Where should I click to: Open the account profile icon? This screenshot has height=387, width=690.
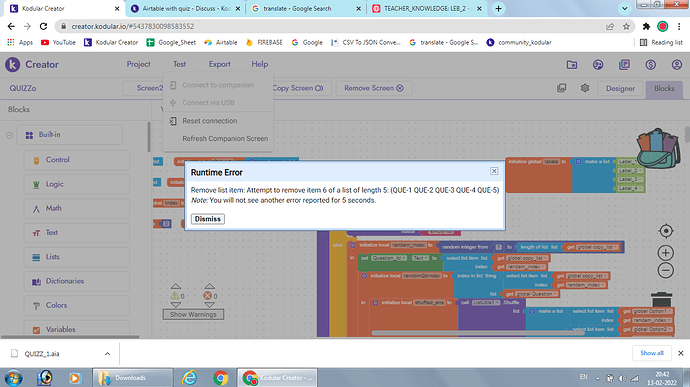pos(677,65)
